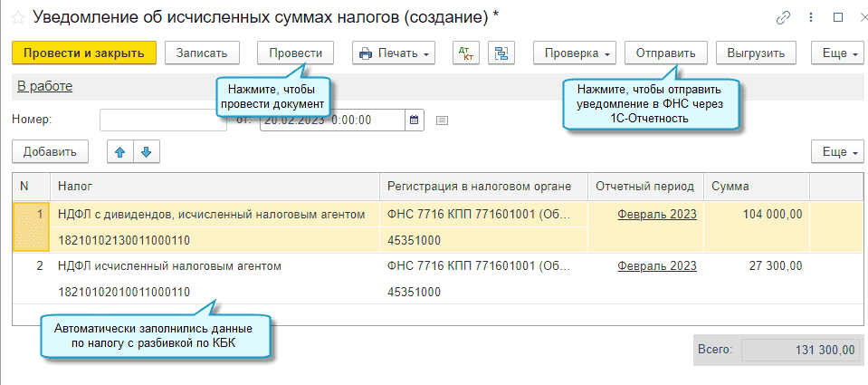Click the favorites star icon
The height and width of the screenshot is (385, 868).
16,17
